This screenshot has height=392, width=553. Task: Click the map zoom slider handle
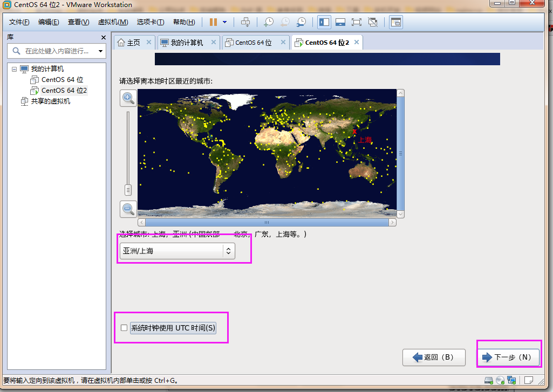tap(128, 190)
